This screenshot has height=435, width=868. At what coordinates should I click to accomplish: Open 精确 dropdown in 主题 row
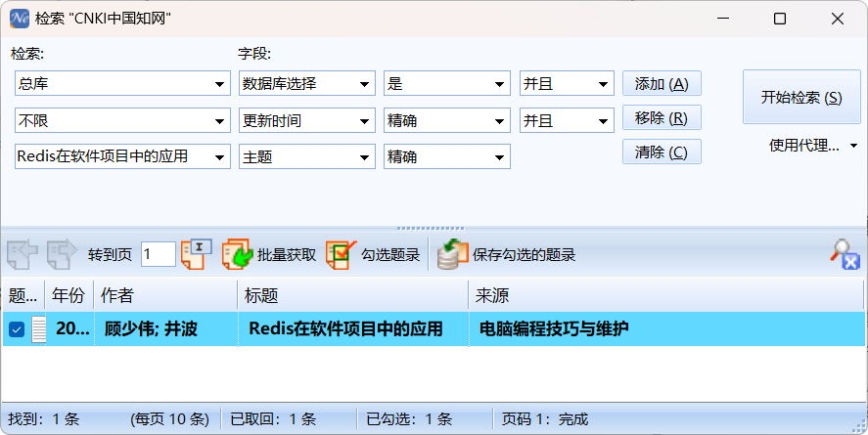(x=499, y=157)
